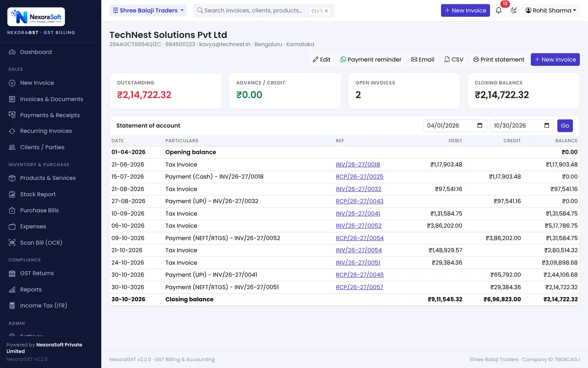Go to Payments & Receipts
Image resolution: width=588 pixels, height=368 pixels.
(x=50, y=115)
